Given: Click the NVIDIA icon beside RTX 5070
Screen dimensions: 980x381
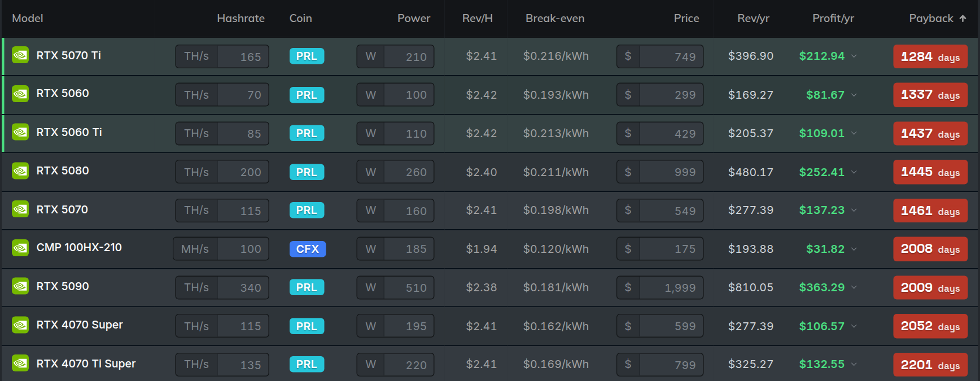Looking at the screenshot, I should point(20,209).
